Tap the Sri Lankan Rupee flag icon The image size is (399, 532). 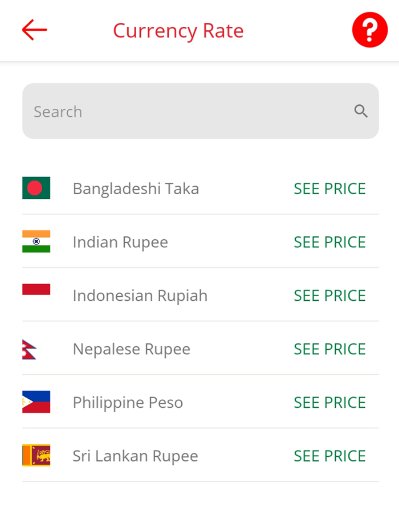click(36, 456)
